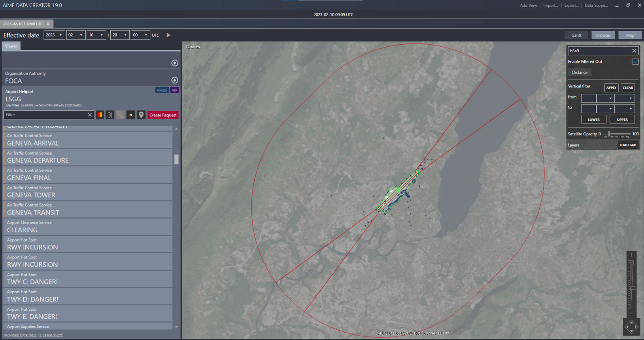Click the map pin locate icon
The height and width of the screenshot is (340, 644).
141,115
